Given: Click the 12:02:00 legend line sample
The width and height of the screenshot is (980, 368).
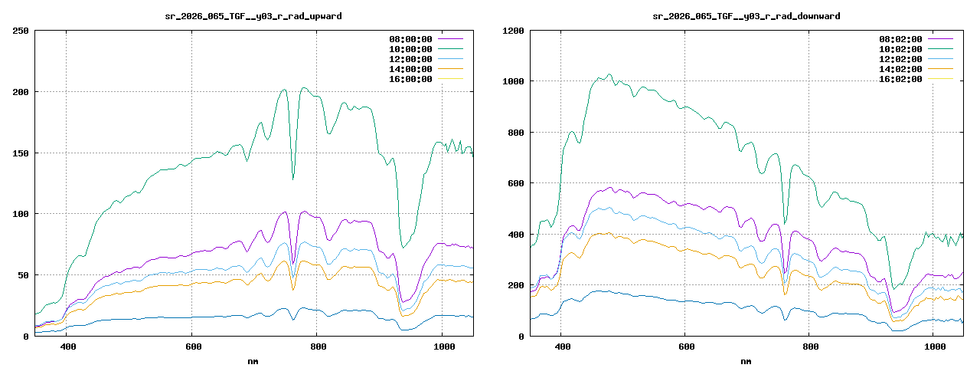Looking at the screenshot, I should click(940, 59).
